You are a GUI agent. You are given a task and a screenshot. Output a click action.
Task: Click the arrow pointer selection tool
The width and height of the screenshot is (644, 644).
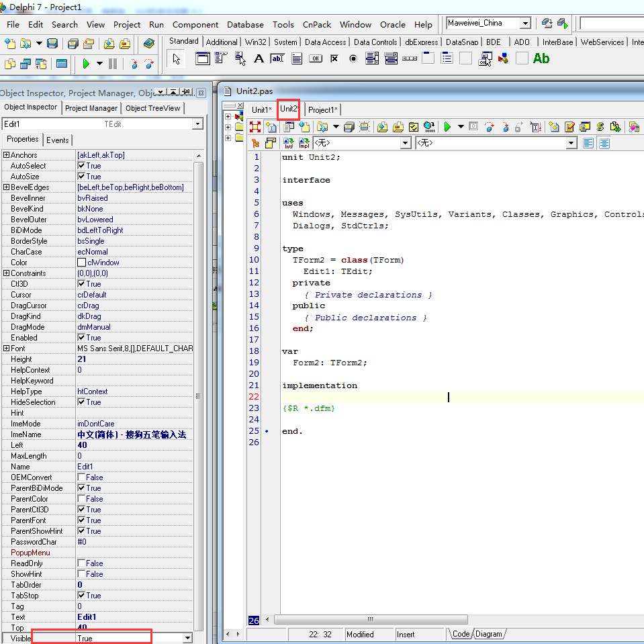(177, 59)
